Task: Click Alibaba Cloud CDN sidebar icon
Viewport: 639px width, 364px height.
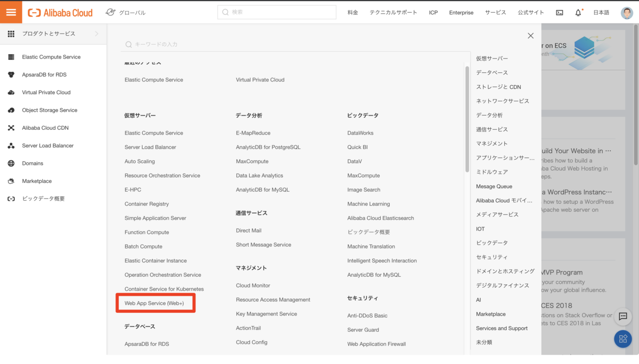Action: tap(11, 128)
